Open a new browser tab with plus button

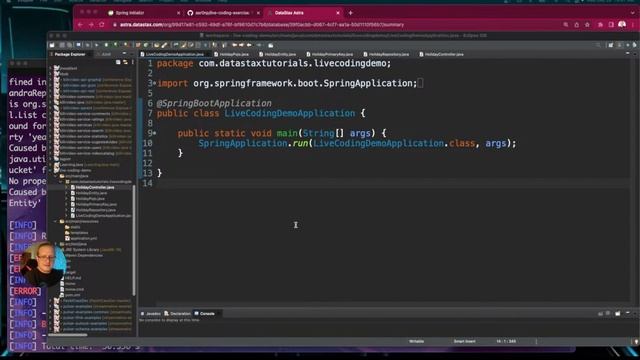click(351, 13)
